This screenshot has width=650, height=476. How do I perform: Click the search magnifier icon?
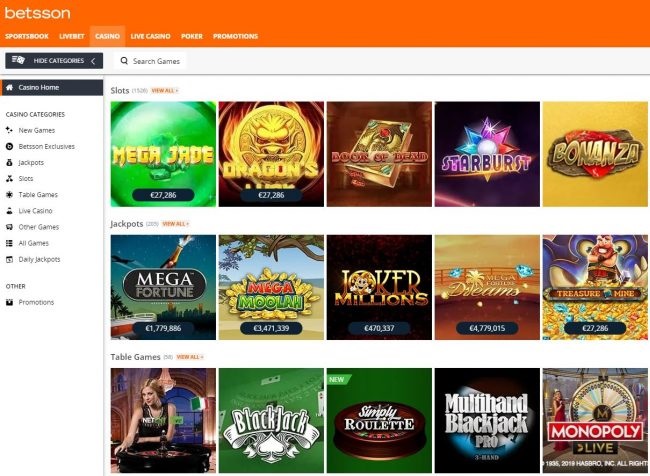tap(124, 61)
